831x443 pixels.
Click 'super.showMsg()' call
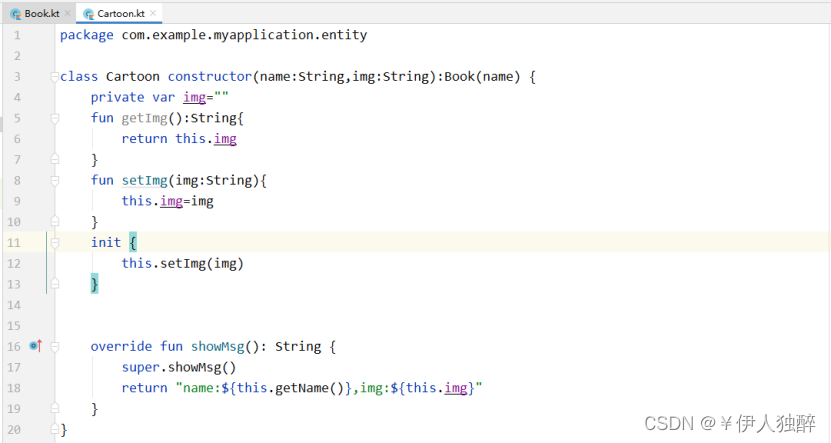[x=179, y=367]
